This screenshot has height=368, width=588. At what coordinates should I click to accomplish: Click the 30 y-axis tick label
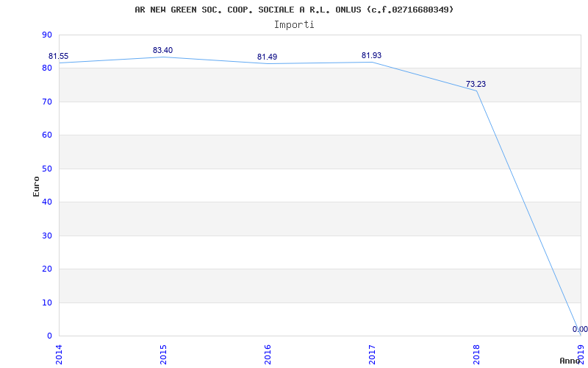pyautogui.click(x=48, y=236)
